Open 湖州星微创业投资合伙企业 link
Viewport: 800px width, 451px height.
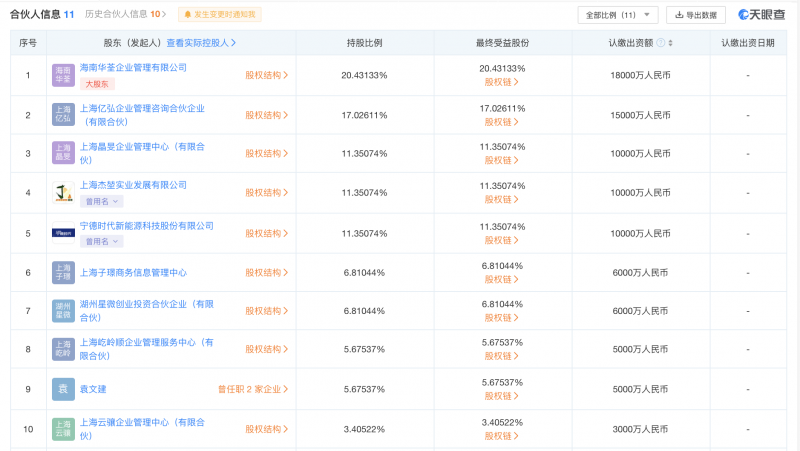tap(147, 311)
